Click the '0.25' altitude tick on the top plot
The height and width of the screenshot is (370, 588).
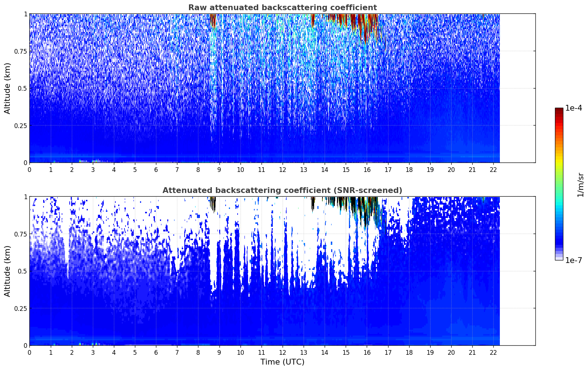pos(21,126)
